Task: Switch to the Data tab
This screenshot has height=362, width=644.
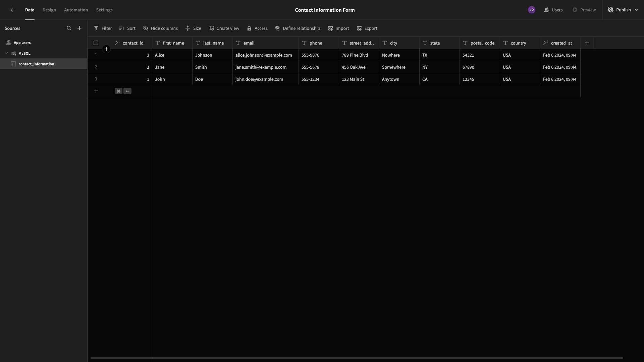Action: pyautogui.click(x=30, y=10)
